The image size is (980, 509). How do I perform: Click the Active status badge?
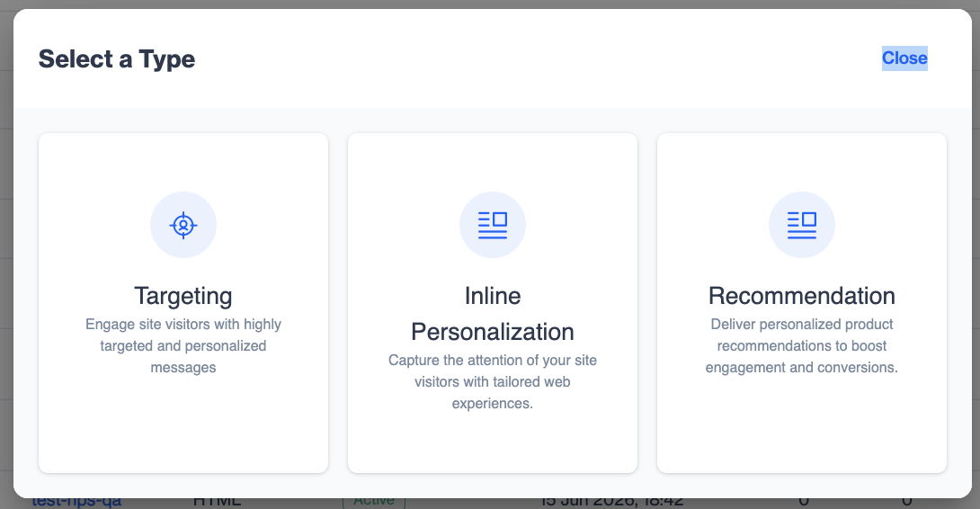(374, 502)
